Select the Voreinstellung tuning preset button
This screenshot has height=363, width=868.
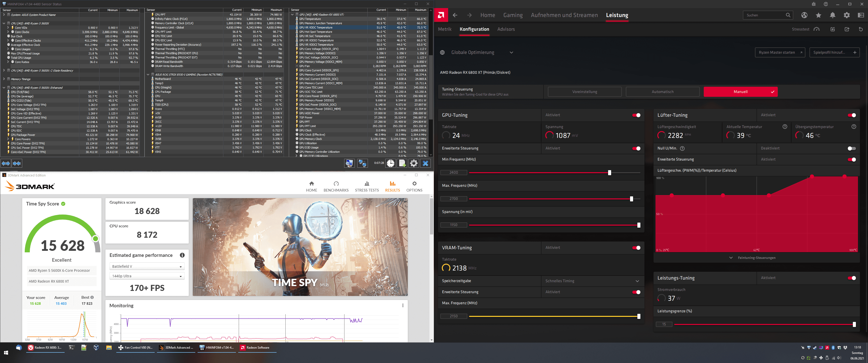coord(585,92)
